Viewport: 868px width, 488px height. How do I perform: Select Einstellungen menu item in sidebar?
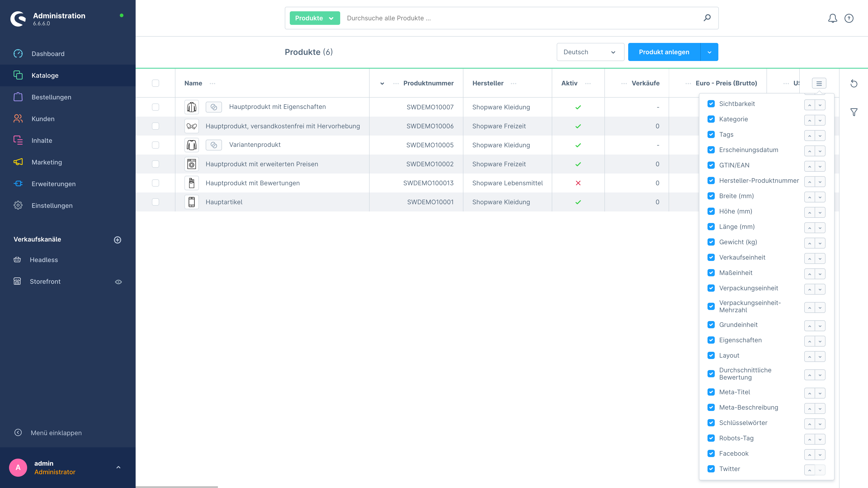pyautogui.click(x=52, y=205)
